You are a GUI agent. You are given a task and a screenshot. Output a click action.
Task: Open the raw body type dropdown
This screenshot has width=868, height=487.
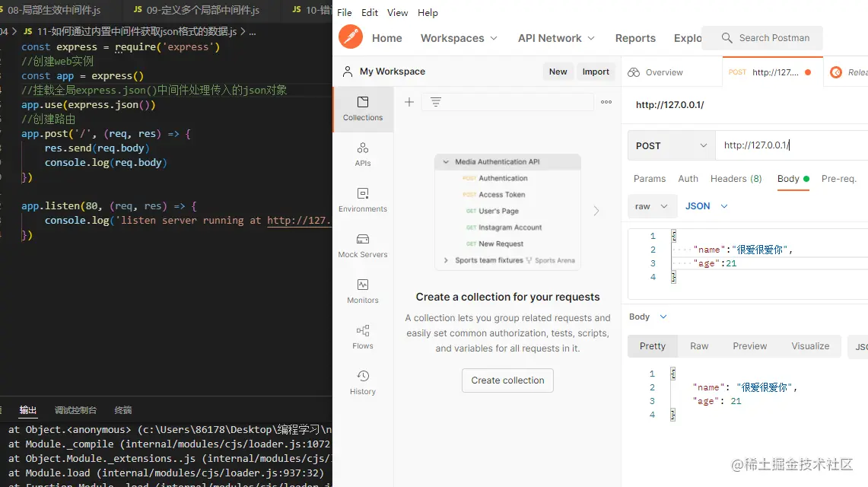652,206
